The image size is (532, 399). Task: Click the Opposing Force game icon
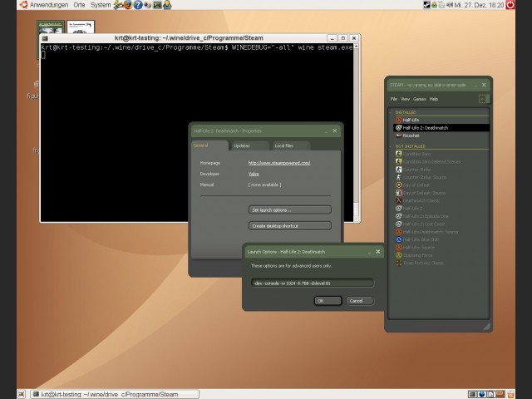pos(399,255)
